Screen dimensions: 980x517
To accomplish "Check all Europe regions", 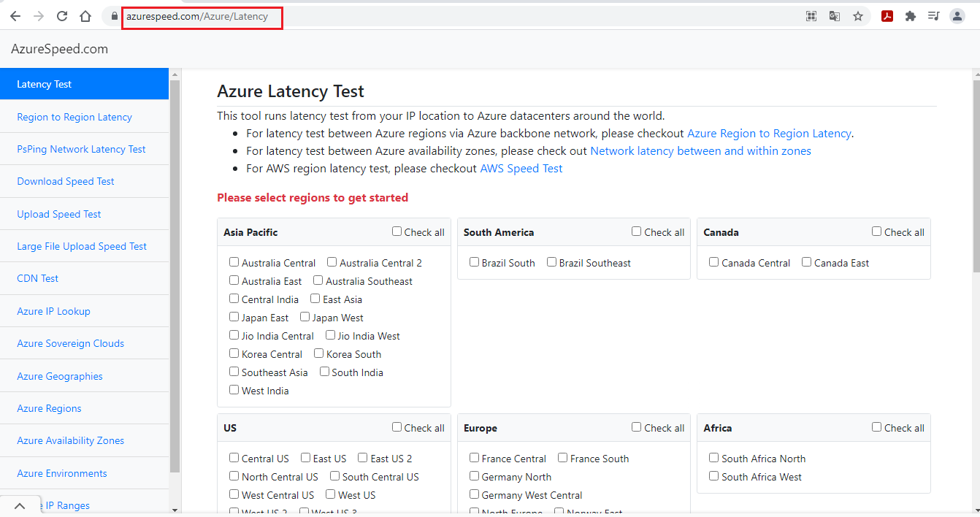I will 637,427.
